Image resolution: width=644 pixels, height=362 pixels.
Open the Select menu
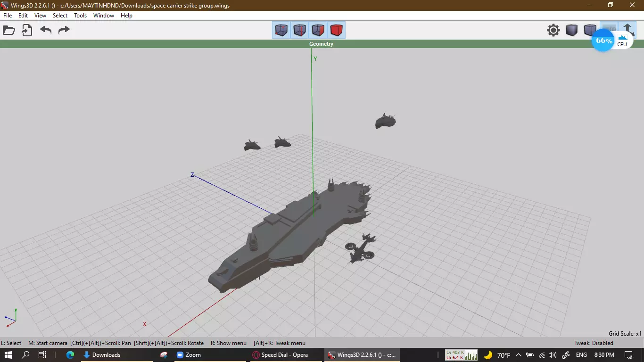pos(60,16)
